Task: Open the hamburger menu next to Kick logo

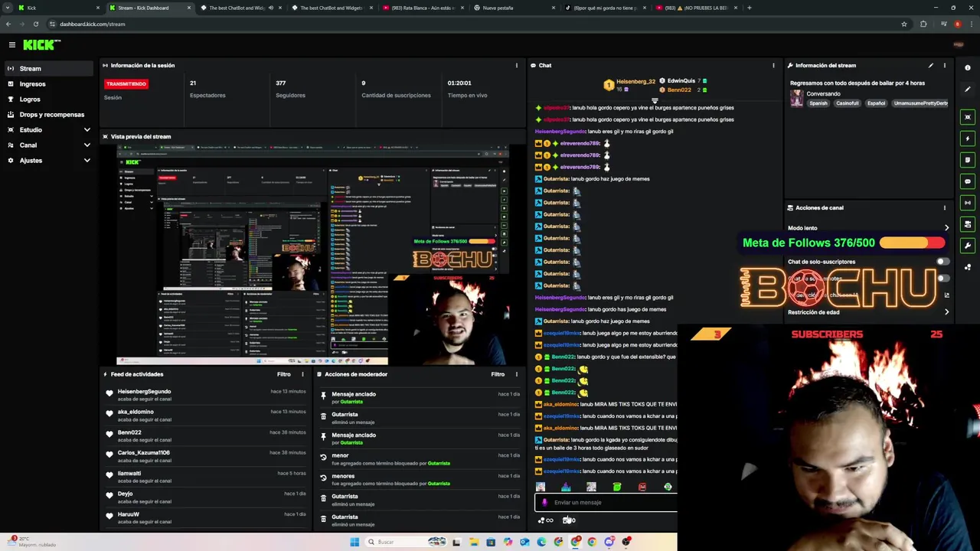Action: tap(11, 45)
